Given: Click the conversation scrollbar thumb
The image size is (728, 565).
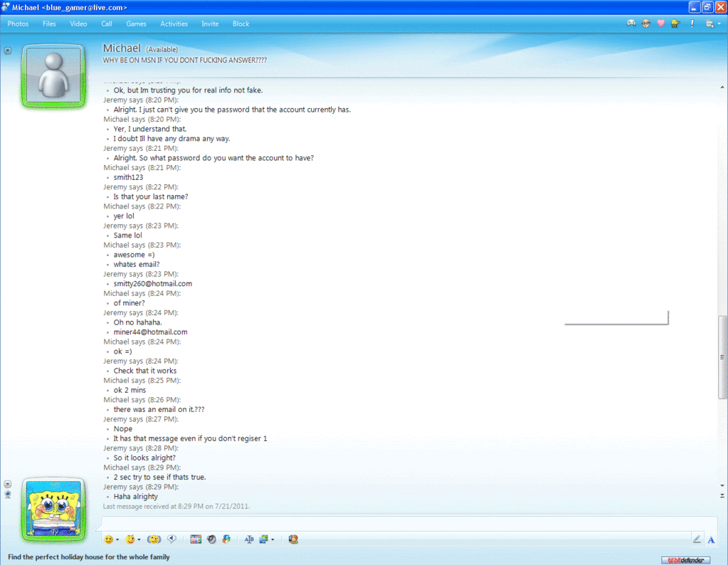Looking at the screenshot, I should tap(722, 357).
